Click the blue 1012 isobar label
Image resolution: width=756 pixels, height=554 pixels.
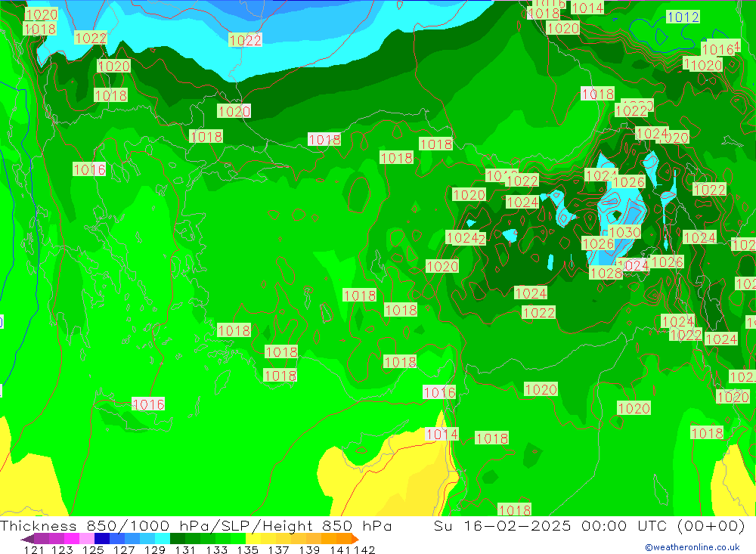683,17
